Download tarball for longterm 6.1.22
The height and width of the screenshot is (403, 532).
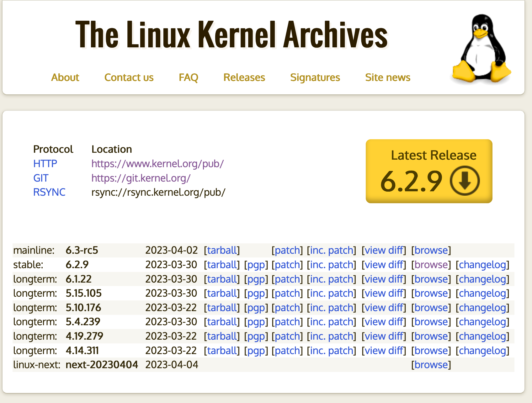coord(222,279)
